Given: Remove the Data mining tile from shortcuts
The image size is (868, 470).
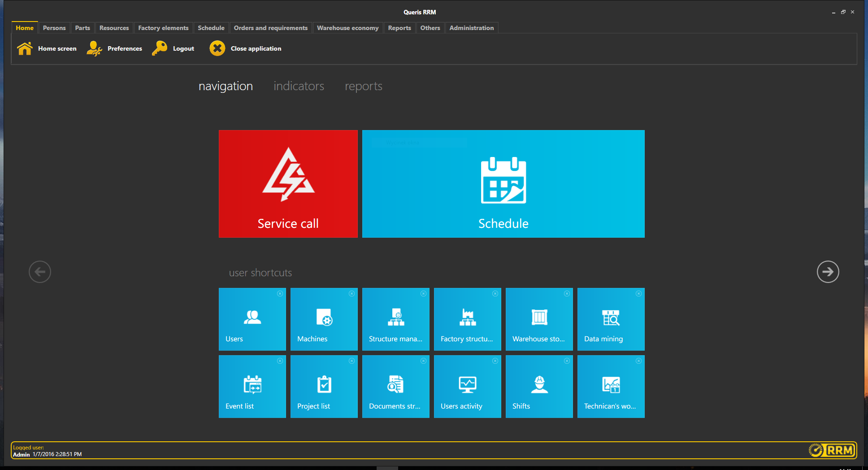Looking at the screenshot, I should (x=638, y=293).
